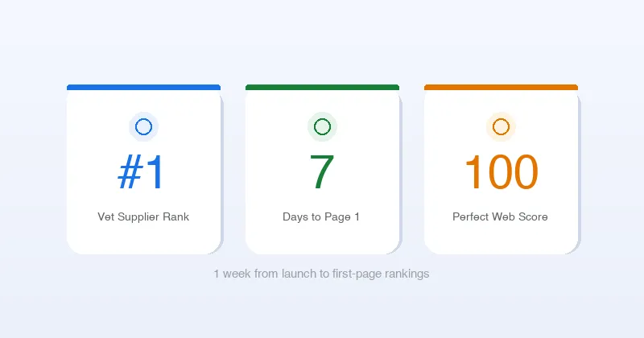Select the green number 7
644x338 pixels.
[x=322, y=172]
